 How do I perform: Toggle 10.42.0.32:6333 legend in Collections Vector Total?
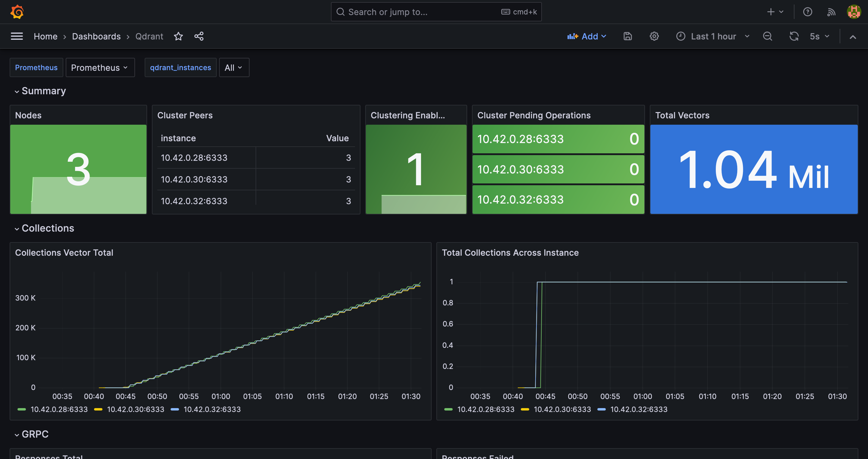coord(212,410)
